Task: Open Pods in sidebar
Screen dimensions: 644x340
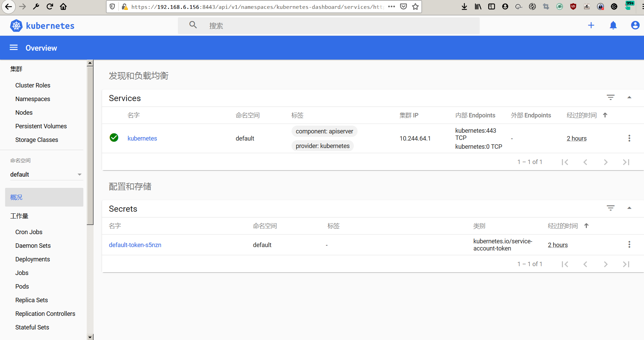Action: (x=22, y=287)
